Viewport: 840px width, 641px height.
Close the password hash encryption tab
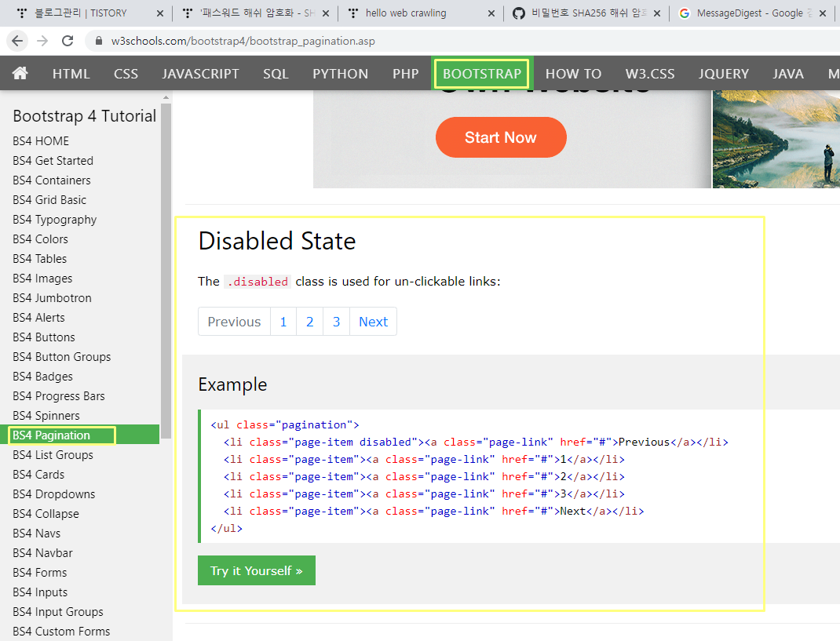pyautogui.click(x=325, y=13)
